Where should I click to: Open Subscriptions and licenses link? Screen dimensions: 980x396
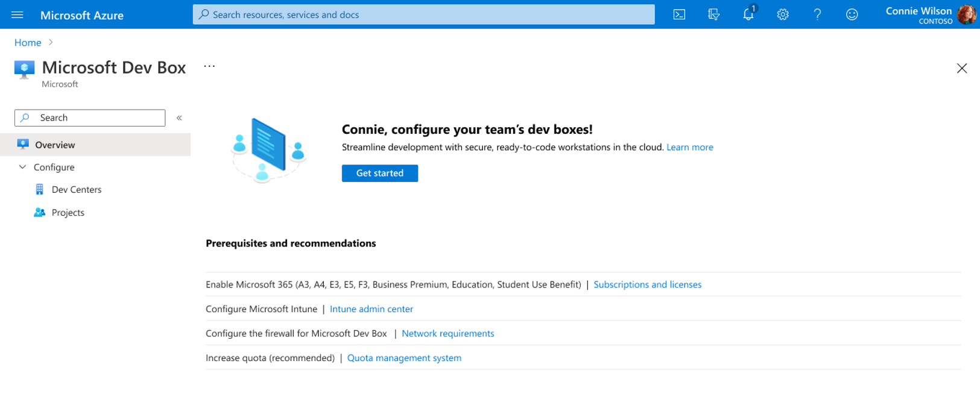[647, 284]
